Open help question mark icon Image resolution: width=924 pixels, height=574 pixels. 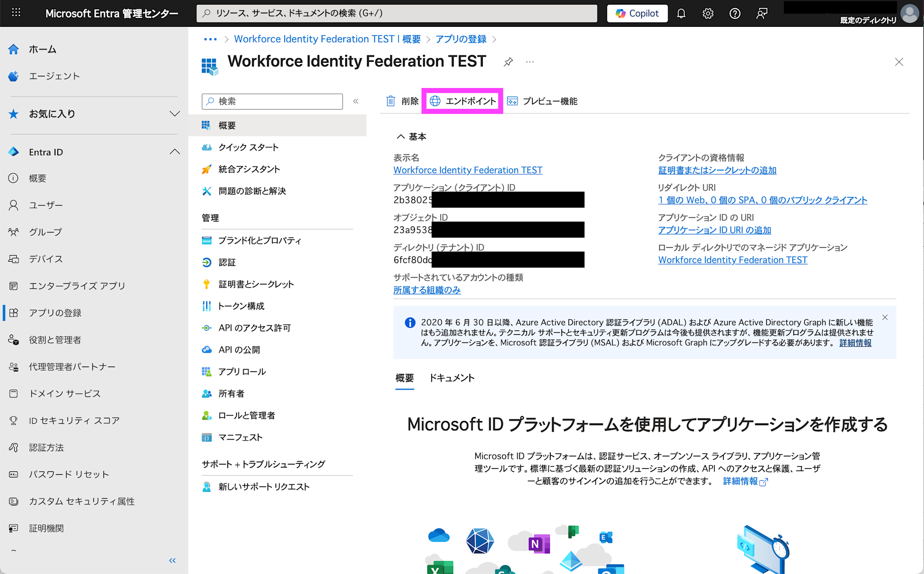(x=735, y=13)
